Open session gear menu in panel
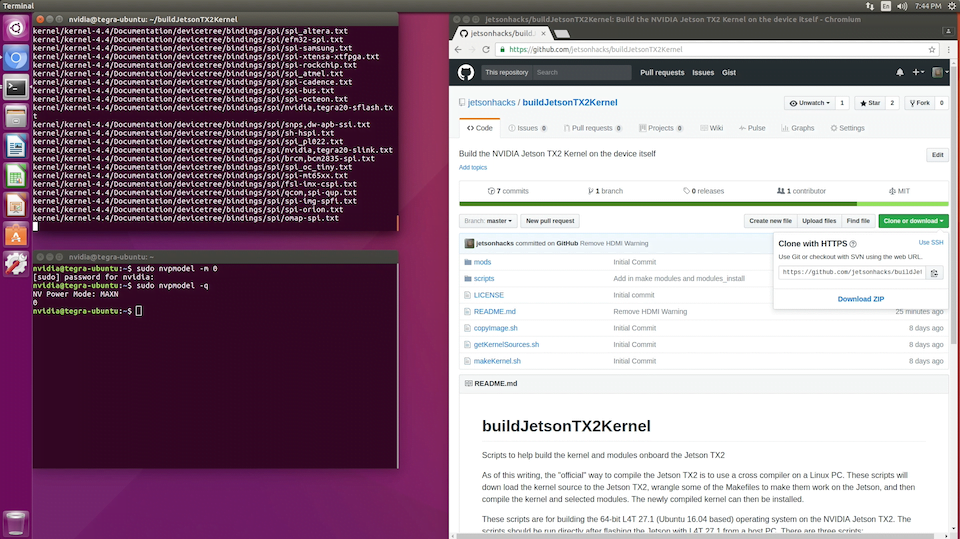 point(952,6)
